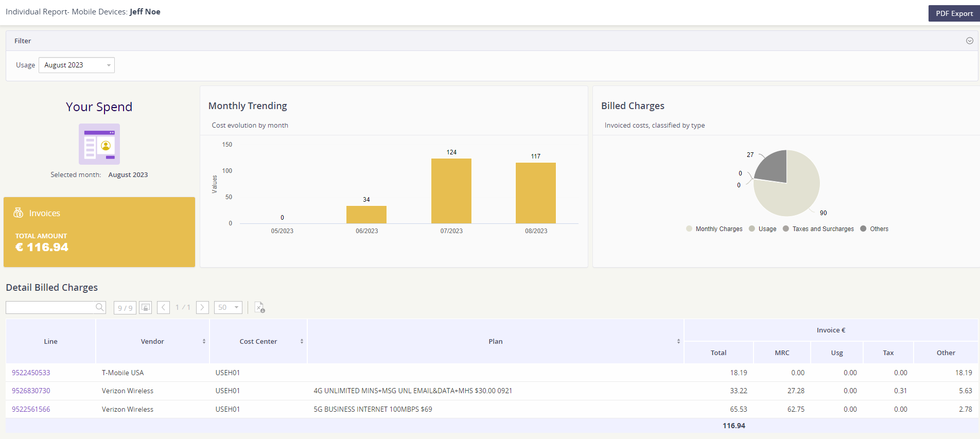Screen dimensions: 980x439
Task: Collapse the Filter panel chevron
Action: [969, 41]
